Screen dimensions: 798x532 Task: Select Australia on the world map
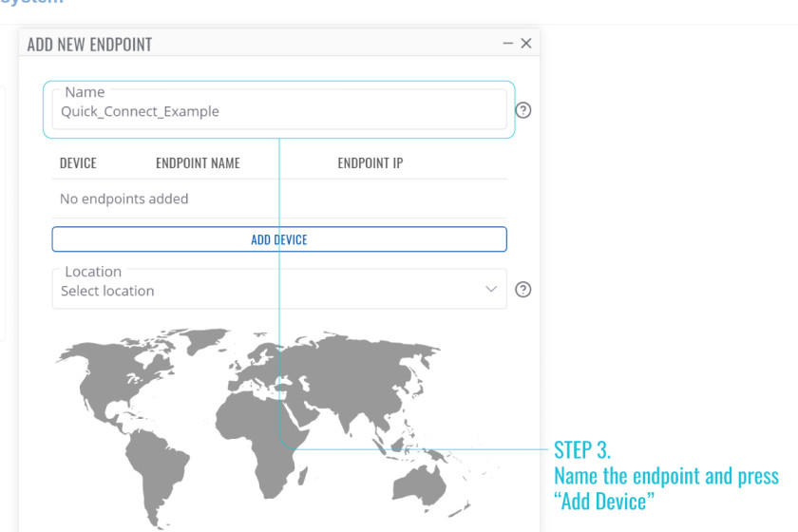point(419,484)
